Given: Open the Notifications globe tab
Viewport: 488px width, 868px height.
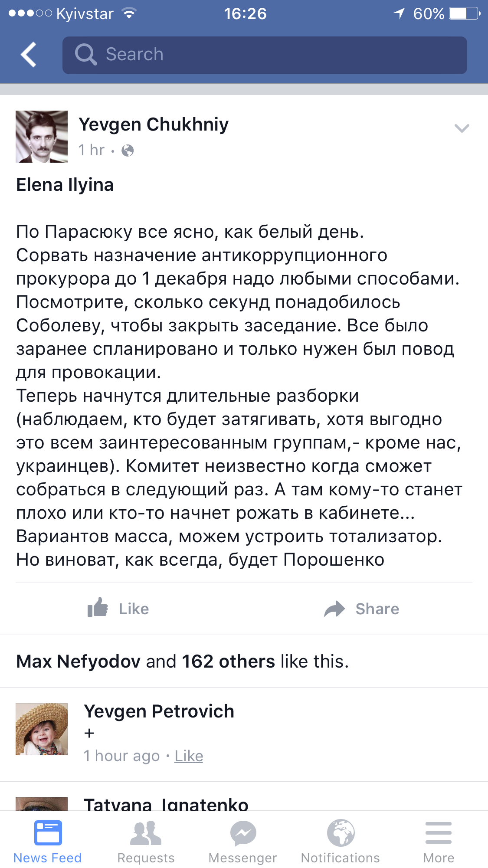Looking at the screenshot, I should (341, 842).
